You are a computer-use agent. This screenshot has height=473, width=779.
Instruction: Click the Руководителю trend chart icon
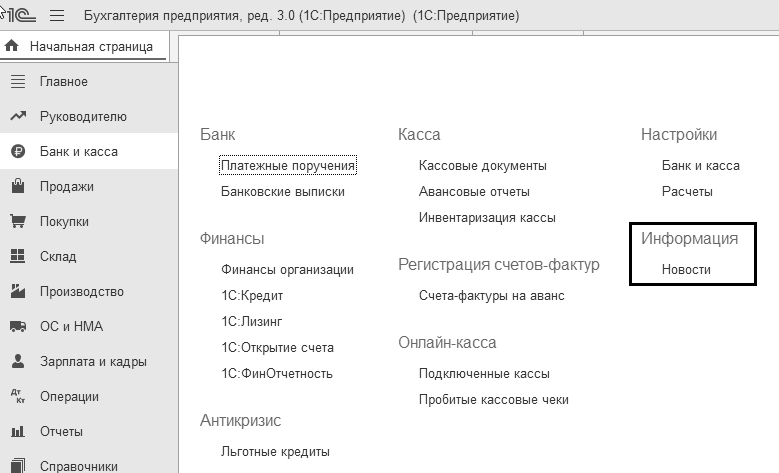coord(18,116)
